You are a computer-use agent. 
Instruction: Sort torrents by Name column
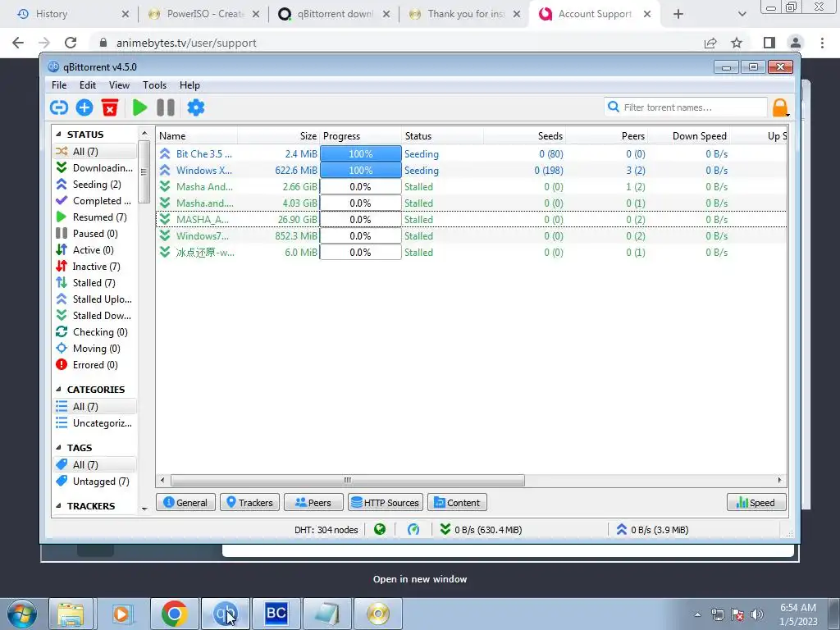point(197,136)
